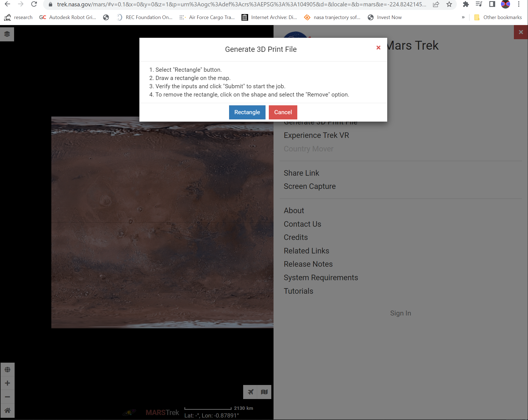Screen dimensions: 528x420
Task: Open the unlabeled globe bookmark
Action: click(x=106, y=17)
